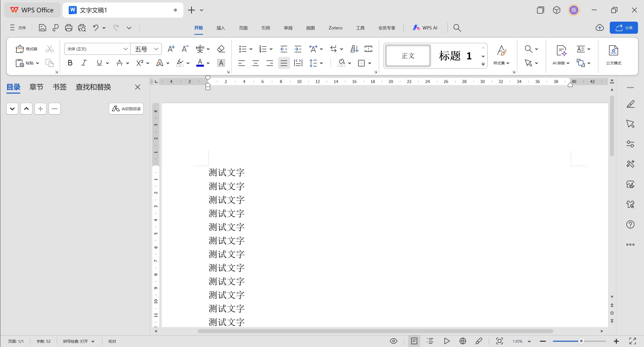Click the Sort icon
Image resolution: width=644 pixels, height=347 pixels.
(354, 49)
